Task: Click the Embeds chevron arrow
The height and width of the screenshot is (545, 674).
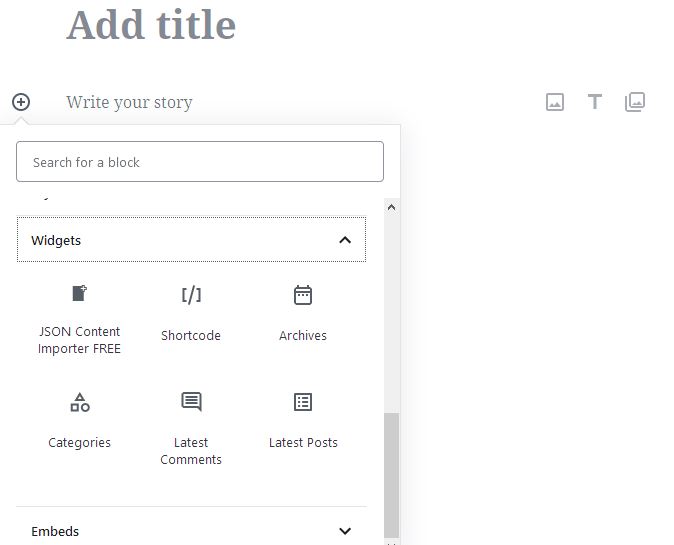Action: click(x=345, y=531)
